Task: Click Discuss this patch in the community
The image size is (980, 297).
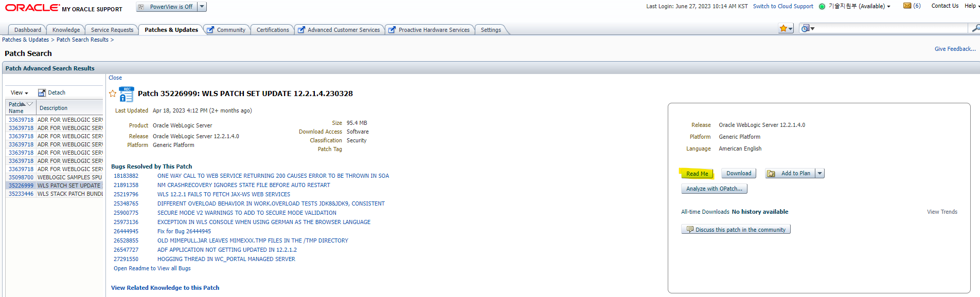Action: tap(736, 230)
